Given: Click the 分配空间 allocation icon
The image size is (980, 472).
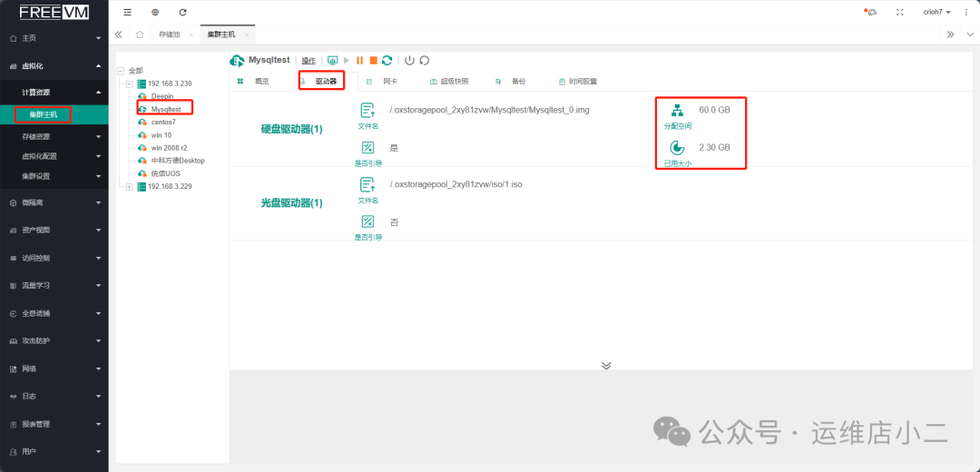Looking at the screenshot, I should tap(677, 111).
